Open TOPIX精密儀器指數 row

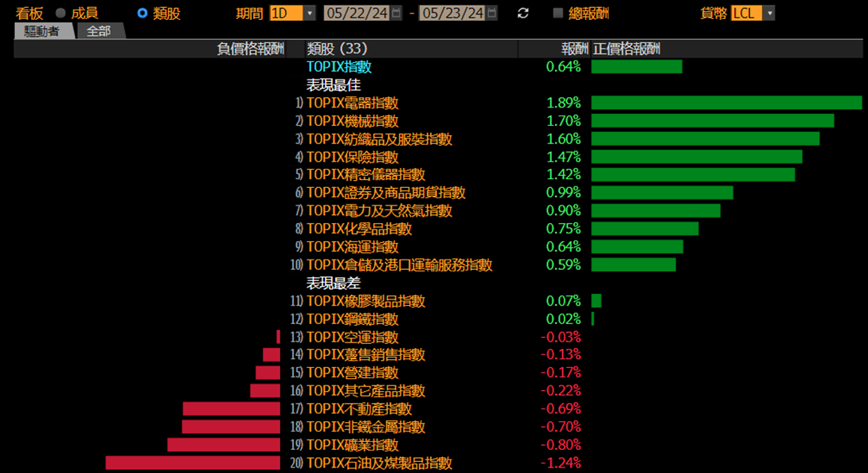click(366, 174)
